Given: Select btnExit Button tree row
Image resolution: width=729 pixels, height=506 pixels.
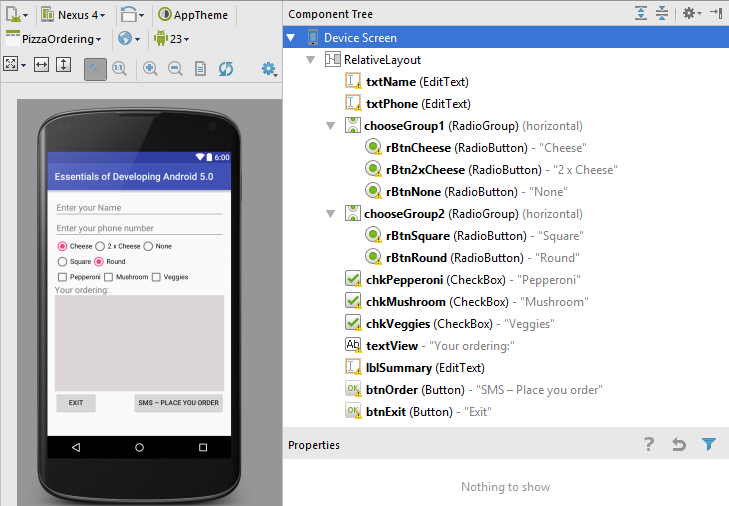Looking at the screenshot, I should pos(418,412).
